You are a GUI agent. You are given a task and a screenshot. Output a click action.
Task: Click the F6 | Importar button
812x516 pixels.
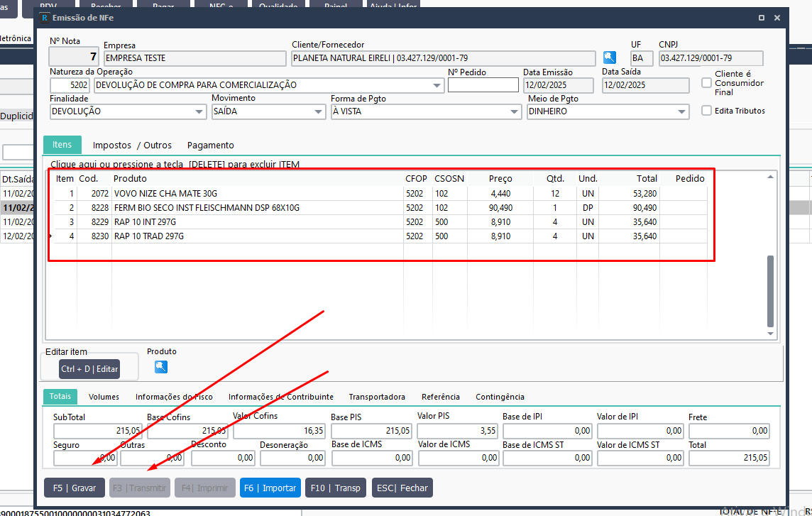point(270,488)
